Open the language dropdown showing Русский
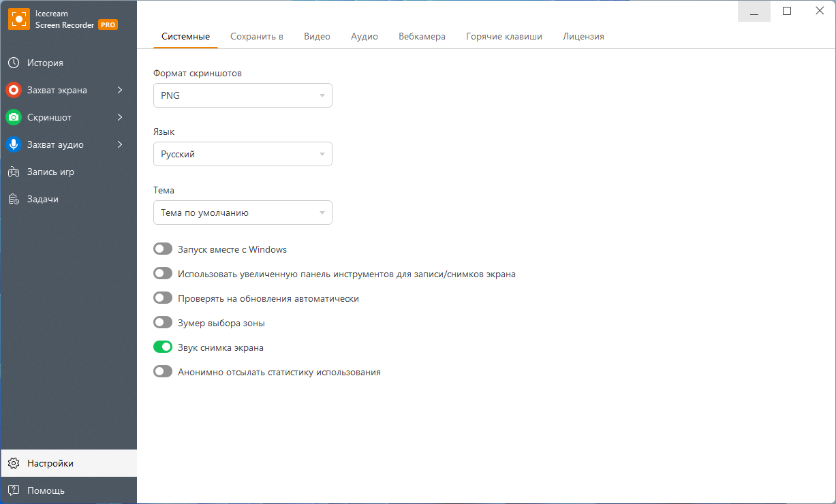Viewport: 836px width, 504px height. [x=243, y=154]
